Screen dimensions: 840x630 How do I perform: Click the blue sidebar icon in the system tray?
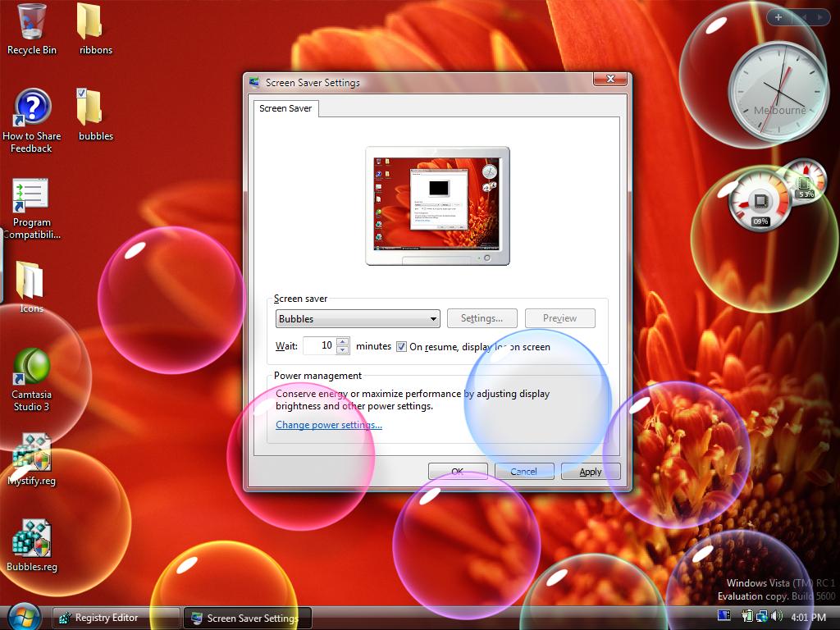[x=724, y=616]
